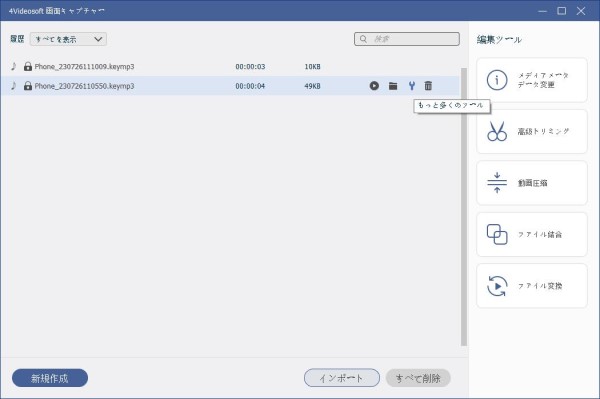Click duration 00:00:03
The width and height of the screenshot is (600, 399).
pos(250,66)
